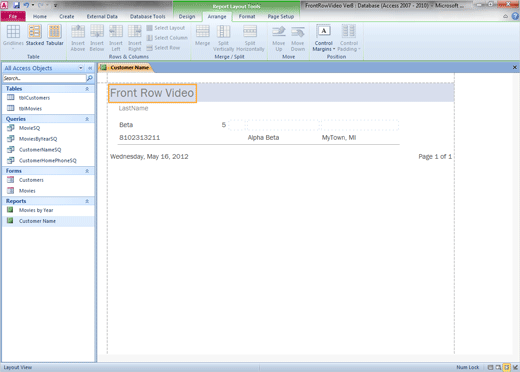Choose Select Row command
The width and height of the screenshot is (520, 372).
click(x=163, y=48)
